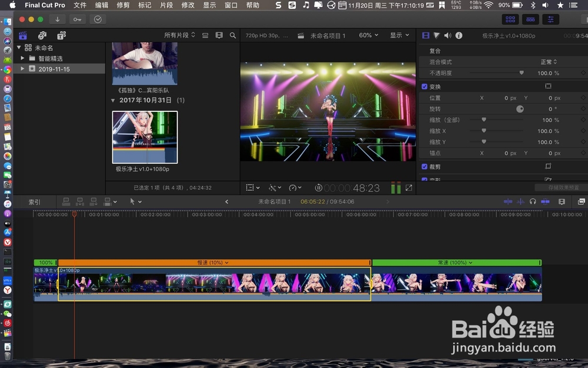Expand the 智能精选 folder

coord(22,58)
